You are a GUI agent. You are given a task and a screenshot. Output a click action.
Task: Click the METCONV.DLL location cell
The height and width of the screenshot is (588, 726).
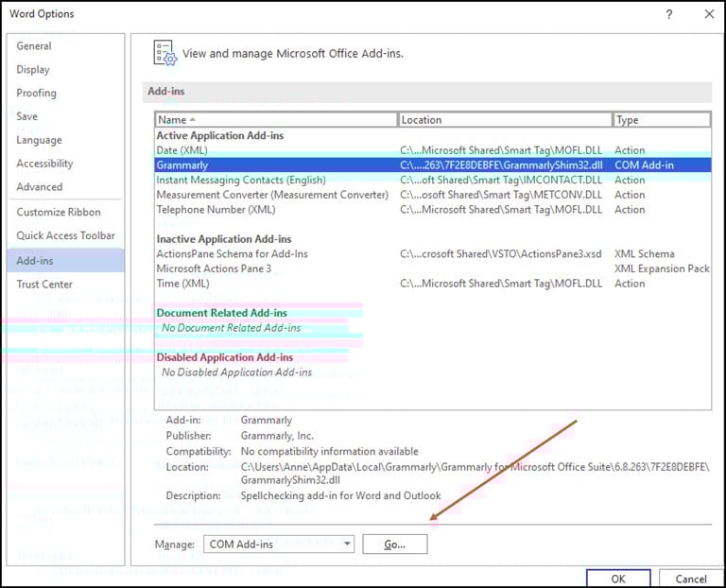501,195
